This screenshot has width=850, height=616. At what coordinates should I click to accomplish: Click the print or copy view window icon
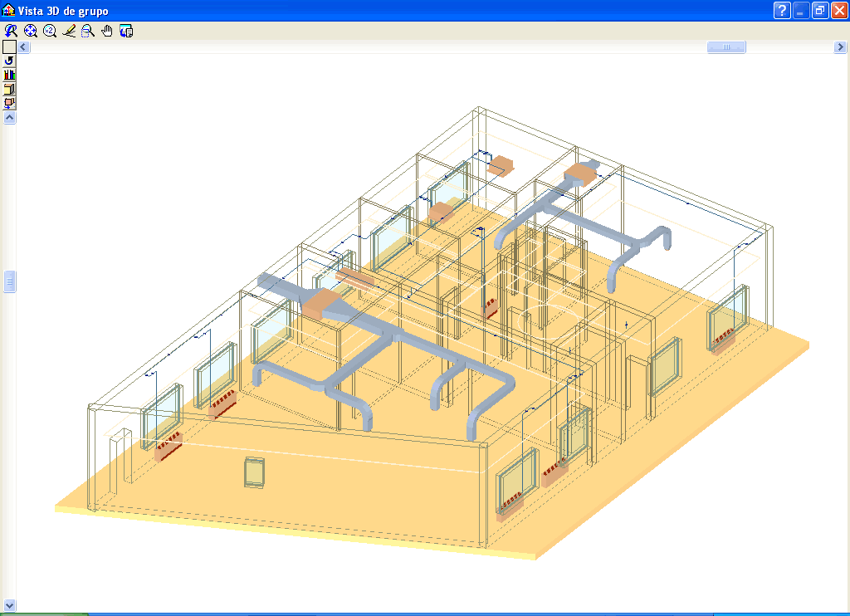pos(126,31)
